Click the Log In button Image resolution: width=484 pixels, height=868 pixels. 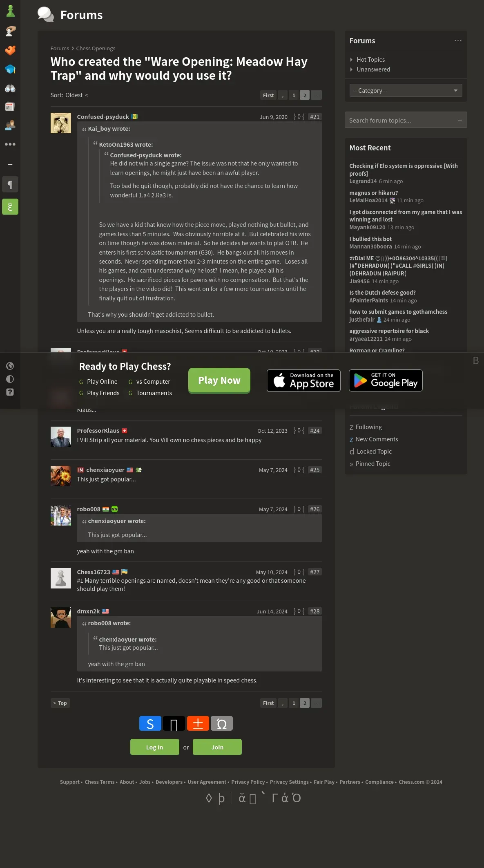point(154,747)
